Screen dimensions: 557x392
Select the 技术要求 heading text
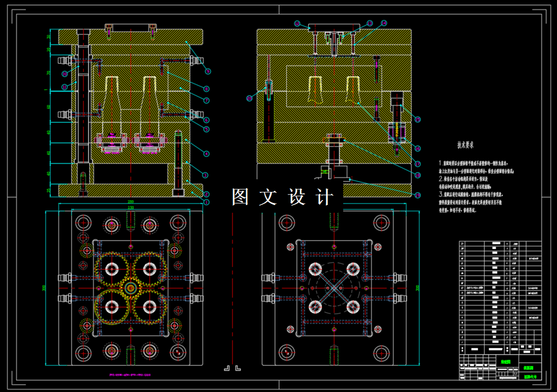pos(465,145)
